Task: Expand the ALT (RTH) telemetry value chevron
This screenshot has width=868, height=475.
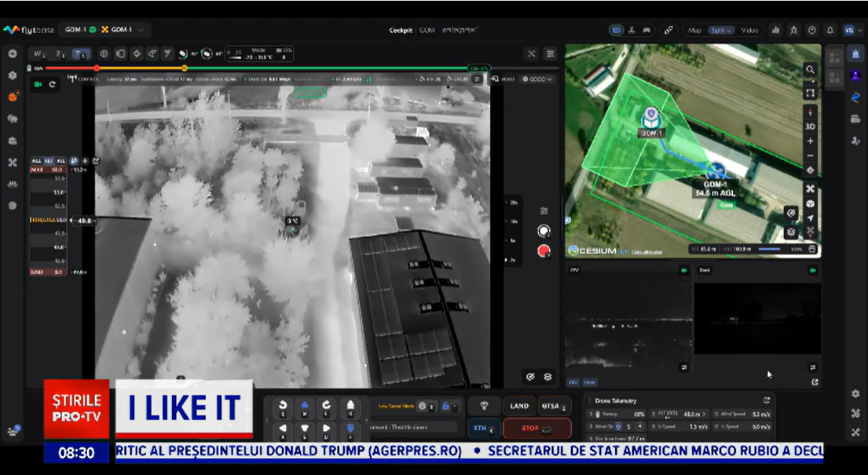Action: tap(704, 414)
